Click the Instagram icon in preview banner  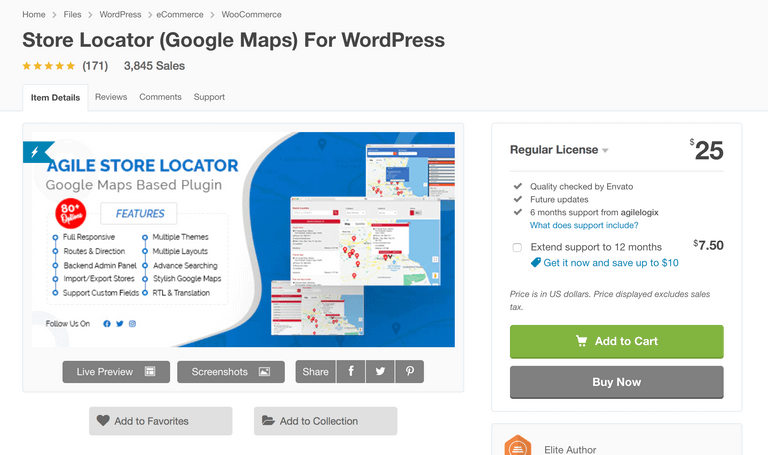pos(132,324)
